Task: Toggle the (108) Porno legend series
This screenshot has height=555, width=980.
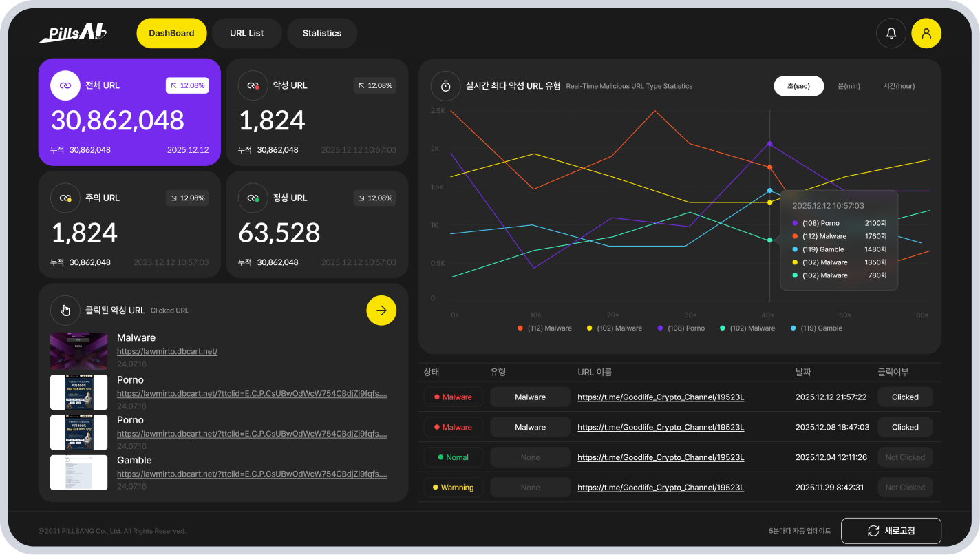Action: (x=681, y=328)
